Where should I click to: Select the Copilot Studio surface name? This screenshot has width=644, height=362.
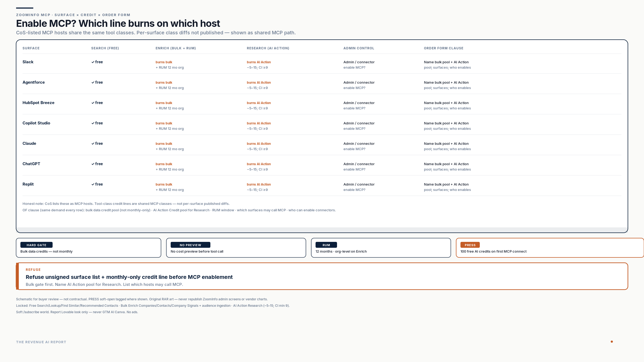point(36,123)
